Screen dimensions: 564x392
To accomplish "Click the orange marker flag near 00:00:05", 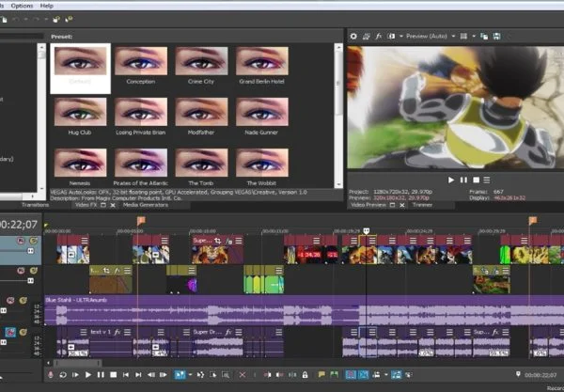I will pos(141,220).
